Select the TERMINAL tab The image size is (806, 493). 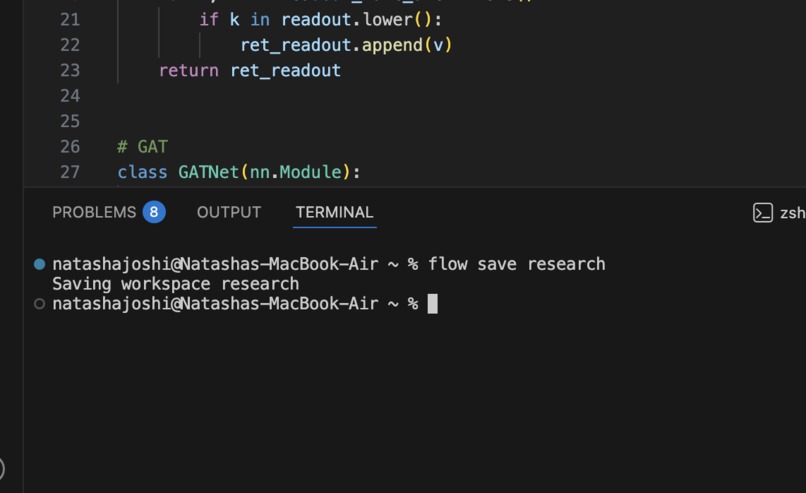coord(334,212)
